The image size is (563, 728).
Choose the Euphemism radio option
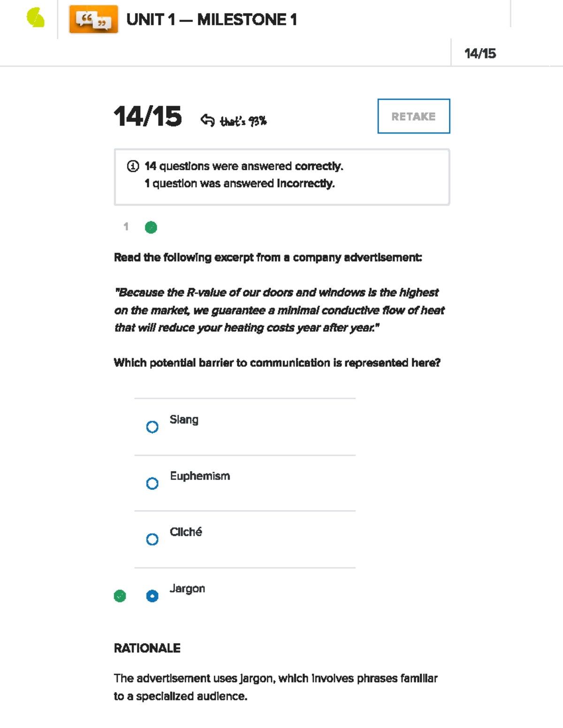pyautogui.click(x=152, y=483)
